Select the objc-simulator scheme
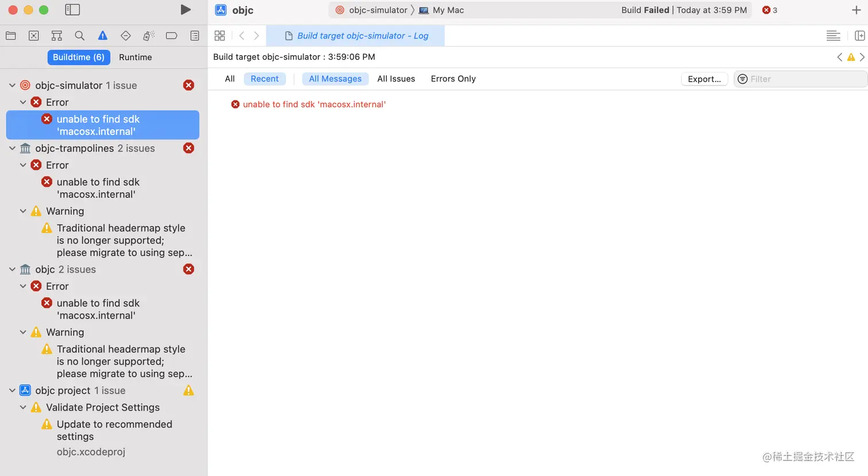Screen dimensions: 868x476 (371, 10)
